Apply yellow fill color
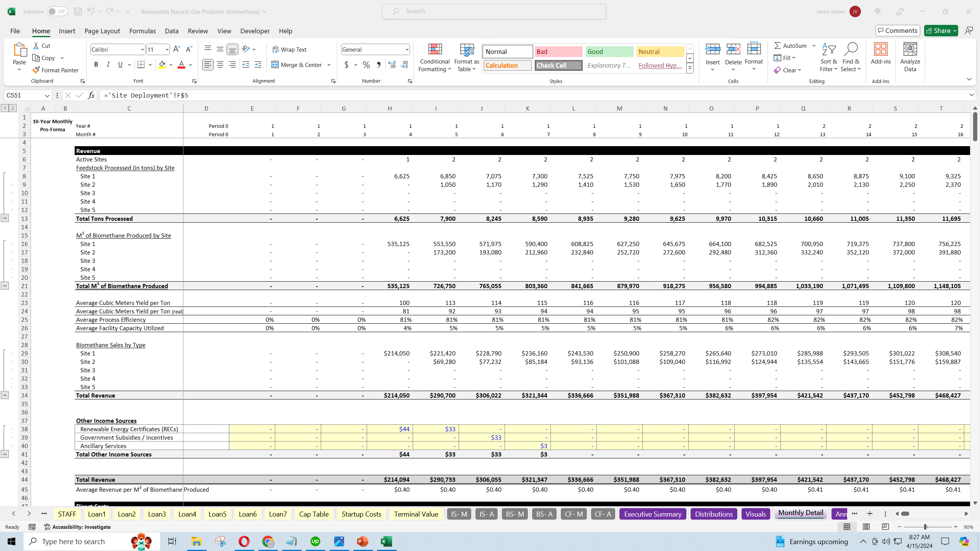The height and width of the screenshot is (551, 980). point(162,65)
